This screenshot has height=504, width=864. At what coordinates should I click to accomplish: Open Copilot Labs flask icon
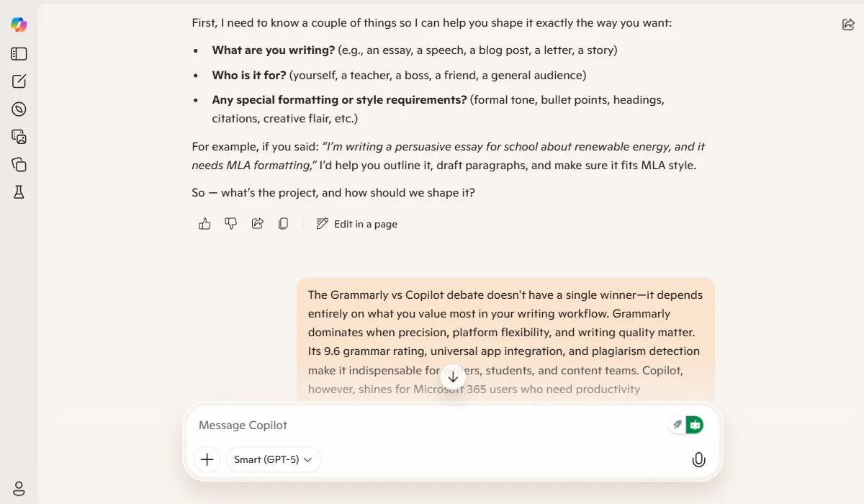pyautogui.click(x=18, y=192)
